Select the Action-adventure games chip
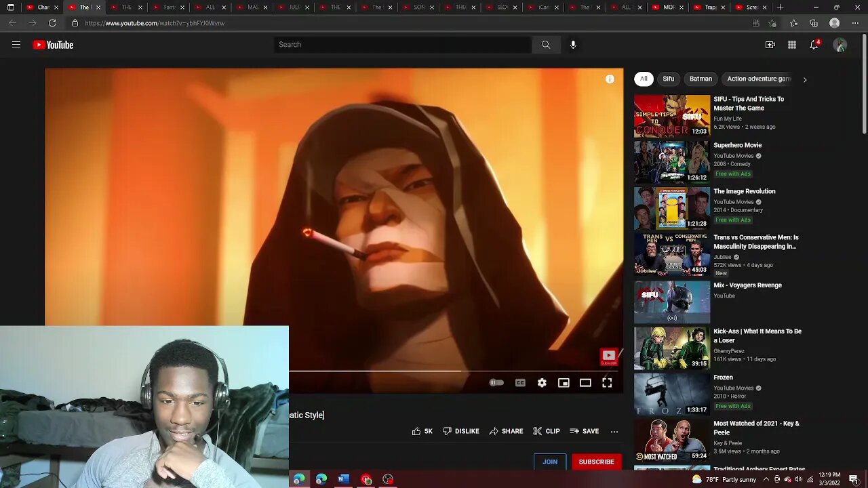 click(758, 79)
